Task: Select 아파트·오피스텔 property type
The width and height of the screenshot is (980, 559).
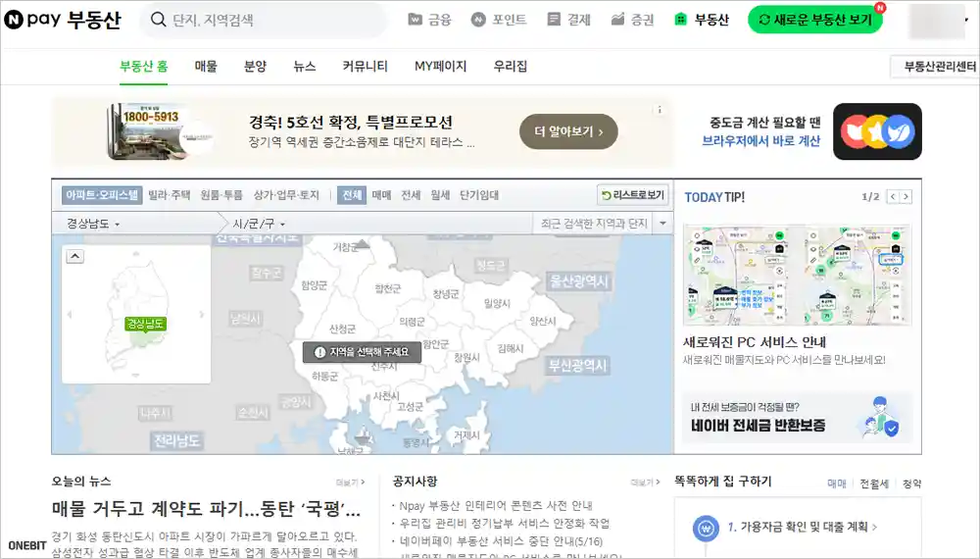Action: tap(102, 195)
